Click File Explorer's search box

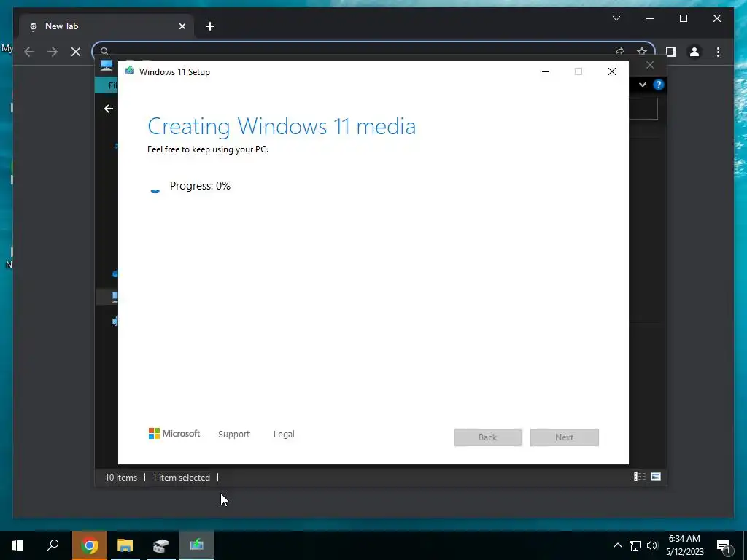pos(643,109)
